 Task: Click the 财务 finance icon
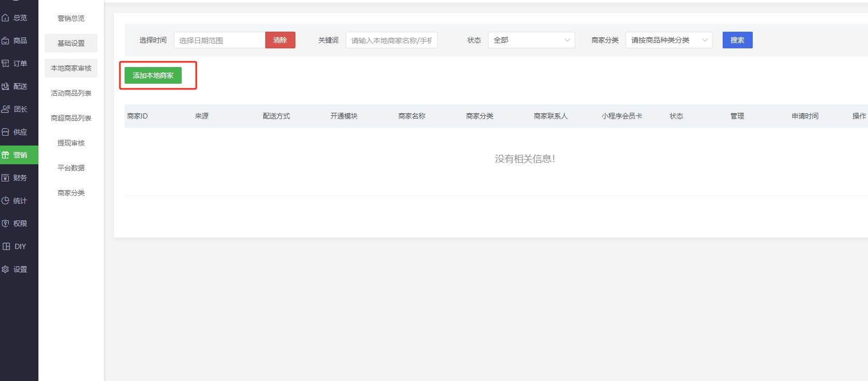tap(6, 178)
